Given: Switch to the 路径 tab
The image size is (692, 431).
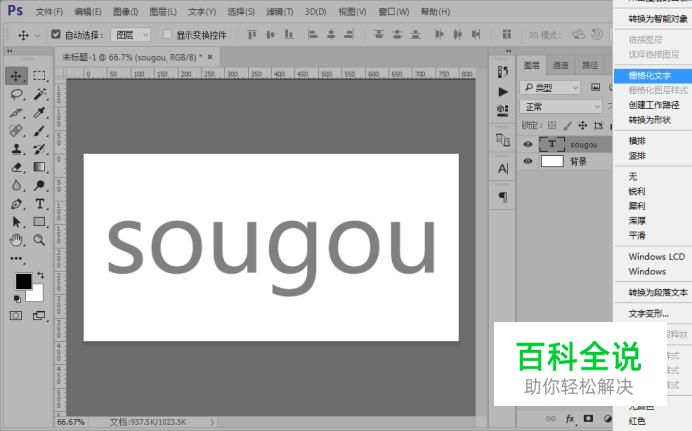Looking at the screenshot, I should 590,65.
